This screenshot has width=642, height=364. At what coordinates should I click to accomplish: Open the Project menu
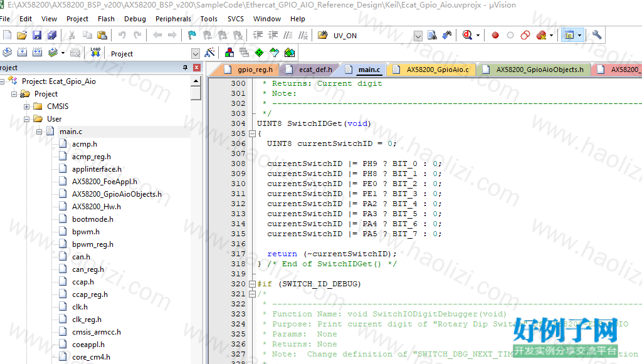pos(77,19)
